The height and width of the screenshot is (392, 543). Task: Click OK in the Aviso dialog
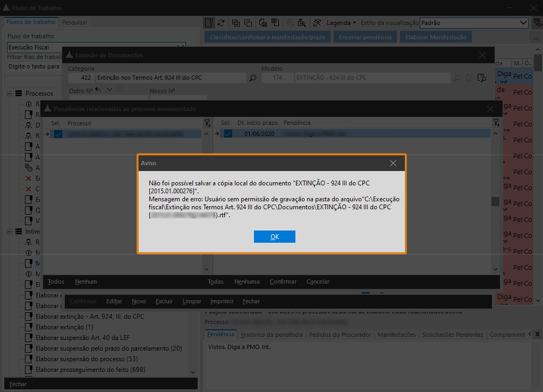274,237
